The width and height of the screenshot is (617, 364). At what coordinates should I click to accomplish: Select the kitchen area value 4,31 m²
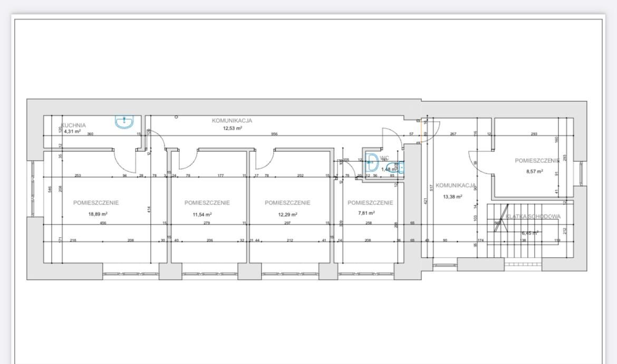click(x=72, y=132)
